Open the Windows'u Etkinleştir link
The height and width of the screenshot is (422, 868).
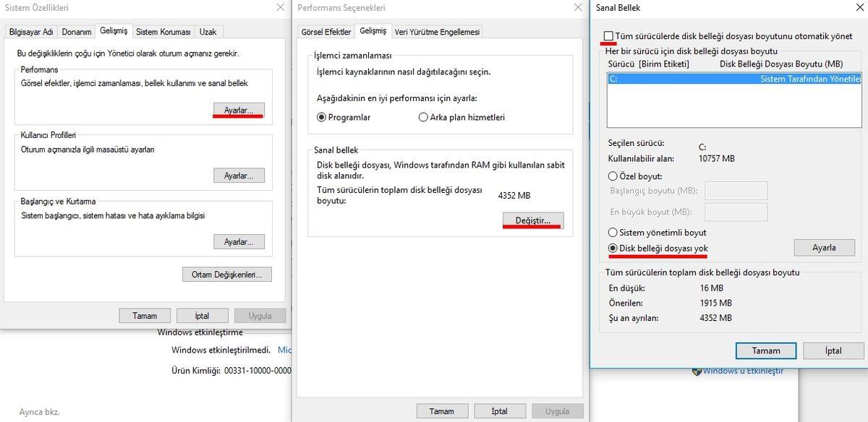tap(742, 370)
